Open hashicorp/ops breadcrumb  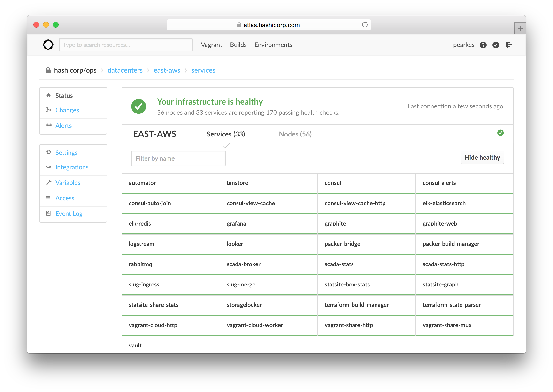[x=75, y=70]
